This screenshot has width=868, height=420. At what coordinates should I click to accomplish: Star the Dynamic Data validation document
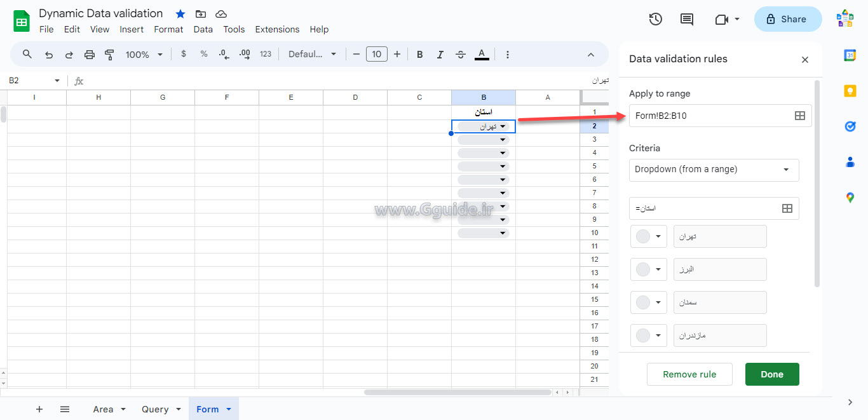click(x=180, y=14)
